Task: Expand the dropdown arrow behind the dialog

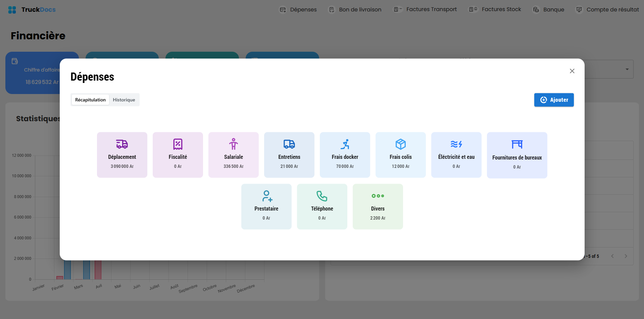Action: point(627,69)
